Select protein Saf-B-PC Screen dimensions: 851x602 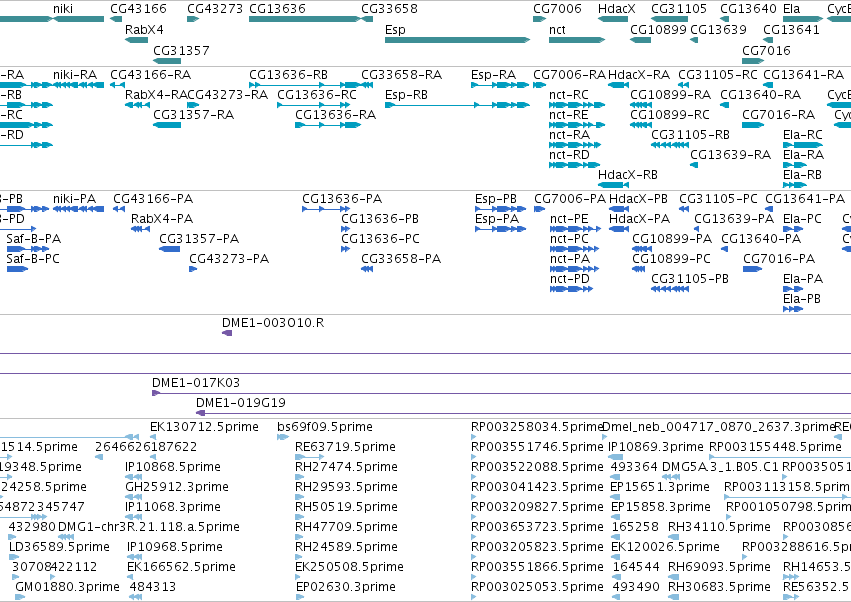tap(17, 269)
